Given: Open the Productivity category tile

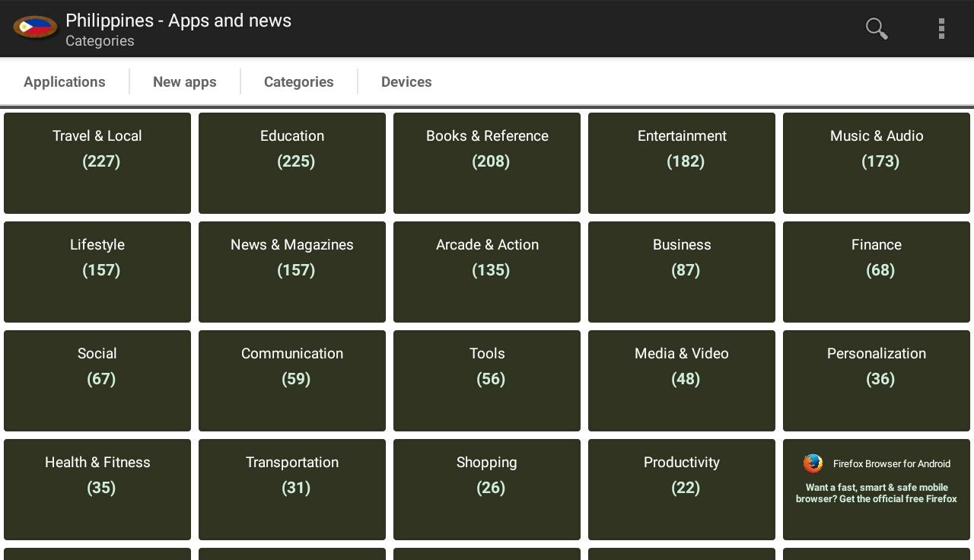Looking at the screenshot, I should pyautogui.click(x=682, y=489).
